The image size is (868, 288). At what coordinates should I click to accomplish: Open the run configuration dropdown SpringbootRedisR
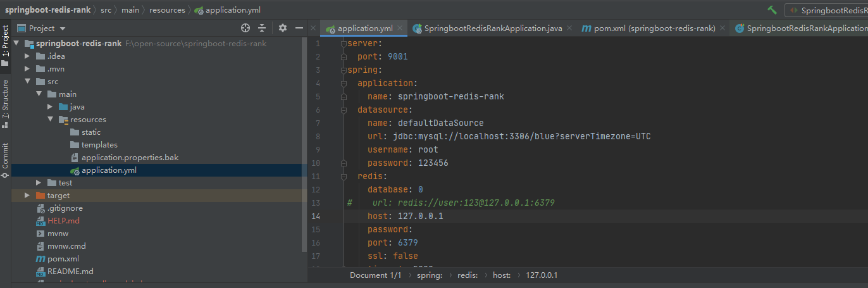[x=827, y=10]
